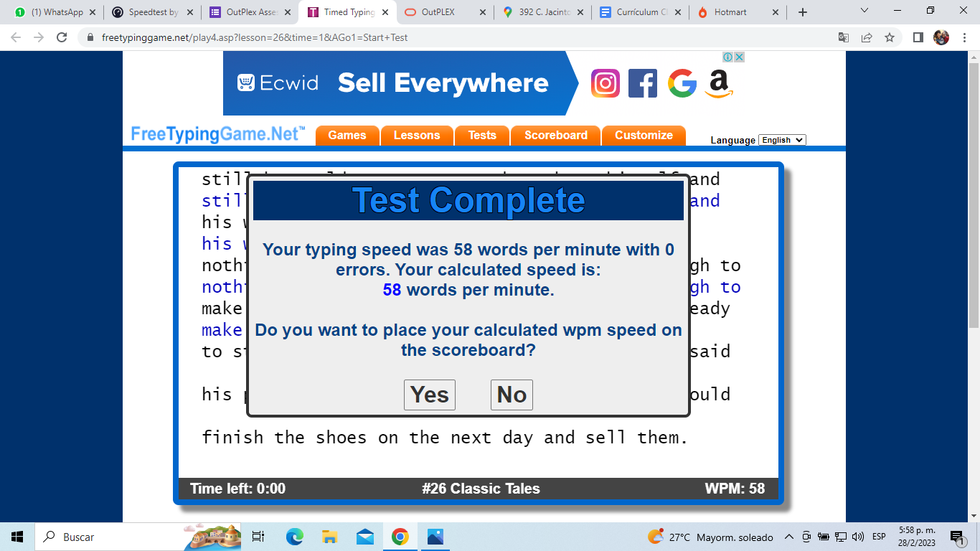Click the #26 Classic Tales label
This screenshot has height=551, width=980.
click(x=481, y=489)
